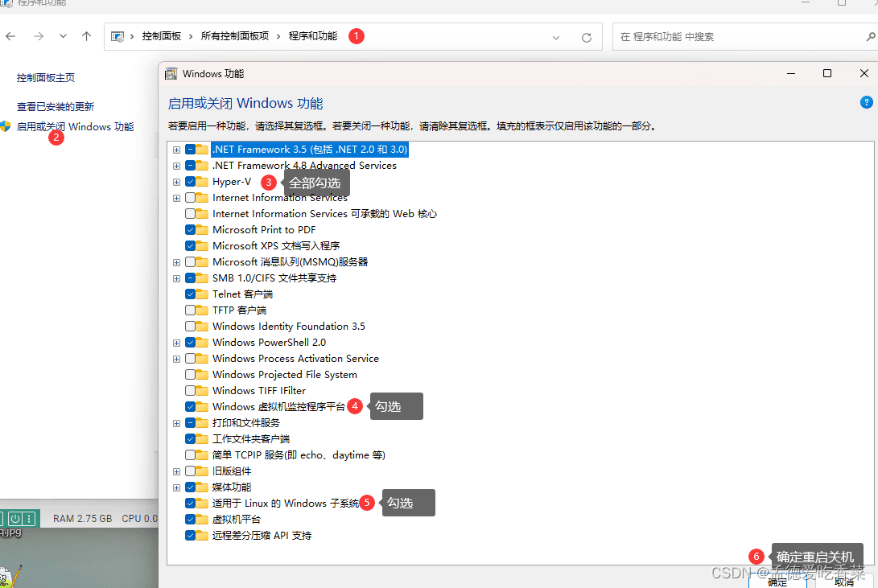Select Internet Information Services 可承载的 Web 核心 label
This screenshot has height=588, width=878.
tap(325, 214)
